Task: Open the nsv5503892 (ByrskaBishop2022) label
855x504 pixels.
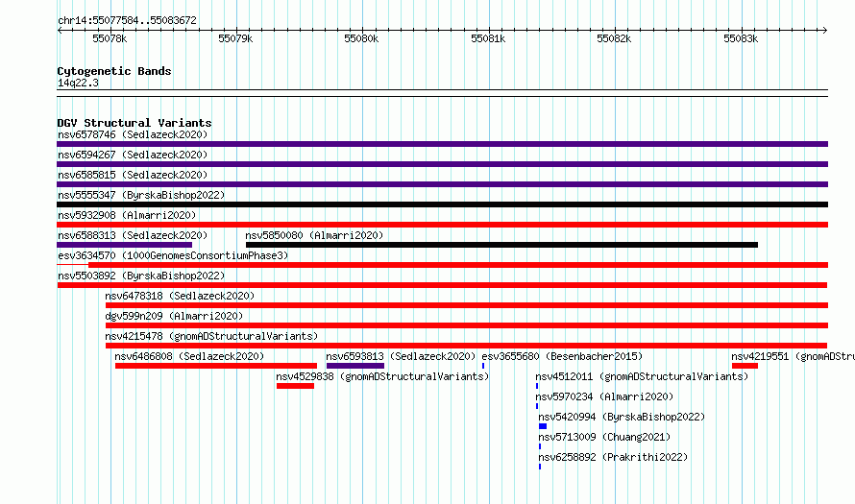Action: click(141, 276)
